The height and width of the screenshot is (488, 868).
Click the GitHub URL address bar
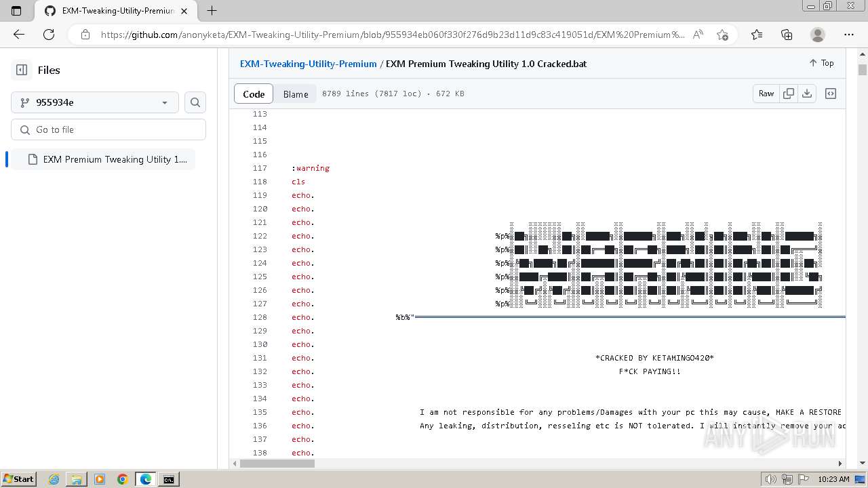(x=392, y=35)
